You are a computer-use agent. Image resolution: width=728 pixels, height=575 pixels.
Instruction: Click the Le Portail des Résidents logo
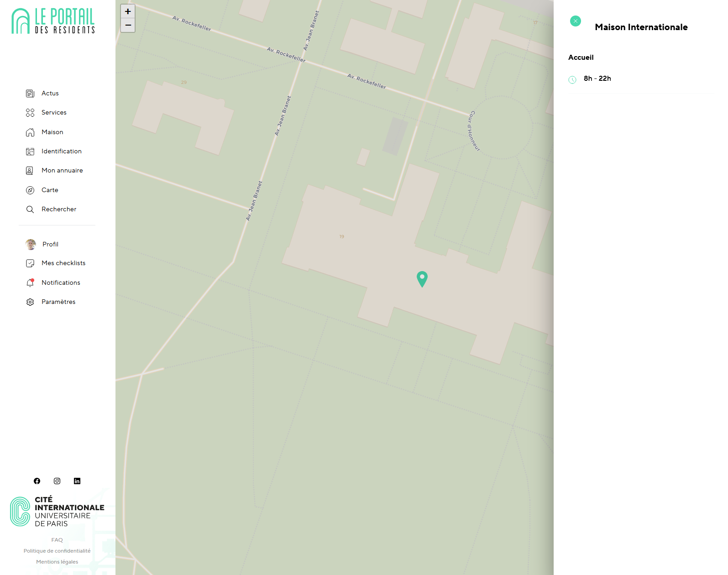click(x=53, y=21)
